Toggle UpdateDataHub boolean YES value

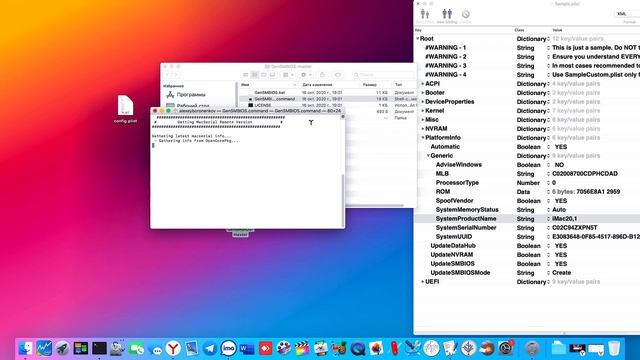point(561,246)
